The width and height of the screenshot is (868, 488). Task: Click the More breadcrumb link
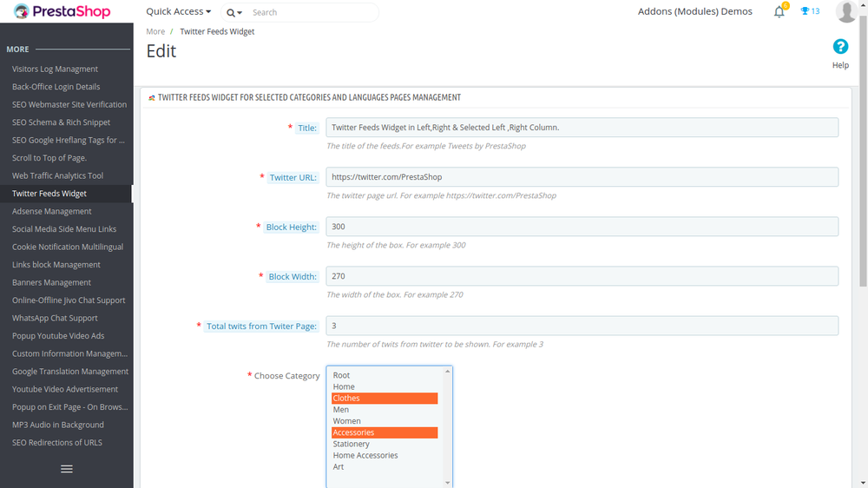pyautogui.click(x=155, y=31)
